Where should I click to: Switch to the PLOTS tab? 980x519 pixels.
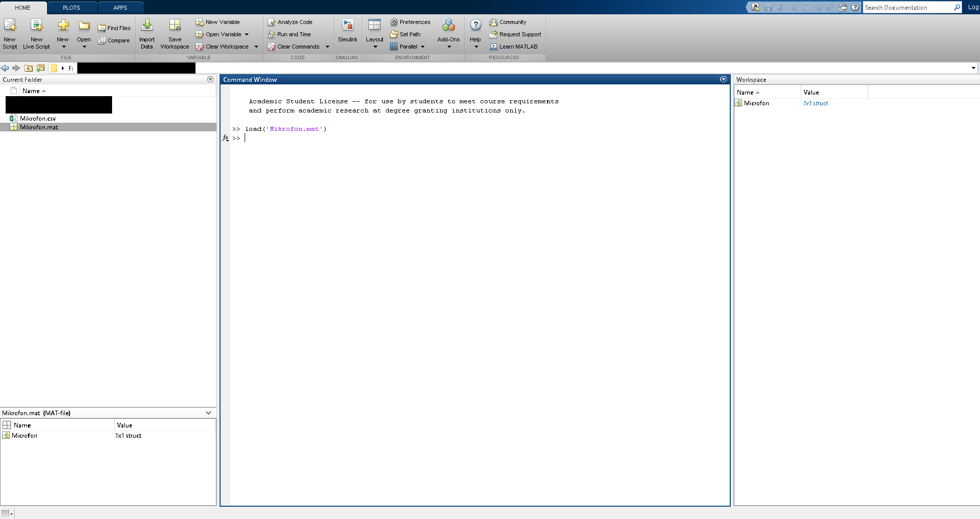click(71, 8)
